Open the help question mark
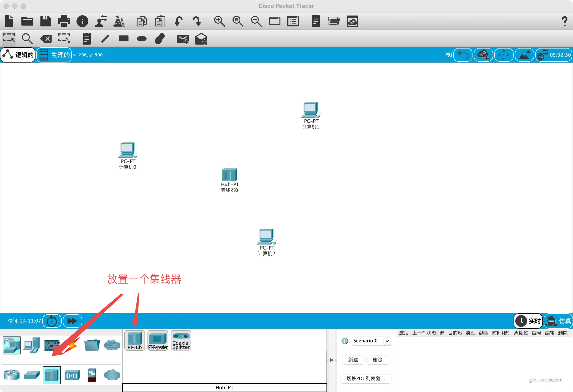This screenshot has height=392, width=573. tap(564, 21)
